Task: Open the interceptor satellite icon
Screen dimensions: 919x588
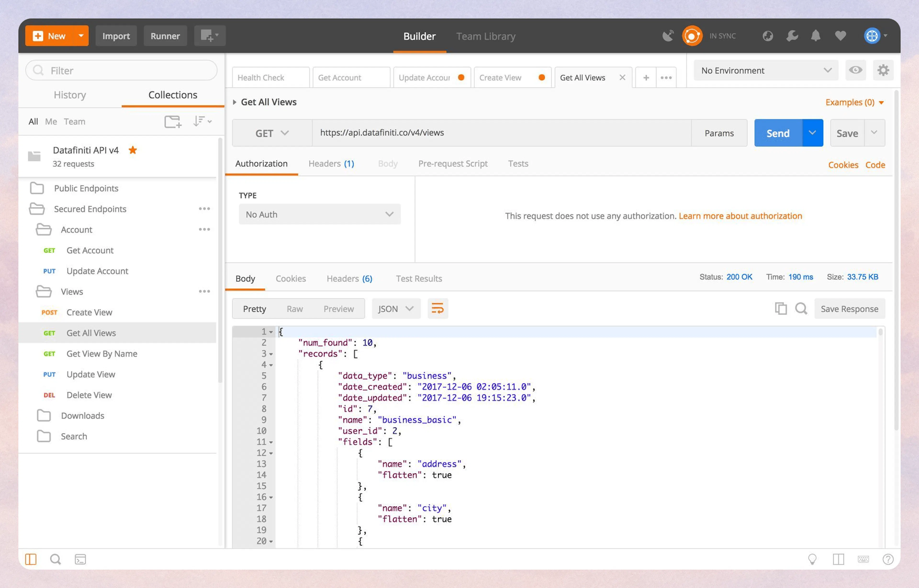Action: 668,36
